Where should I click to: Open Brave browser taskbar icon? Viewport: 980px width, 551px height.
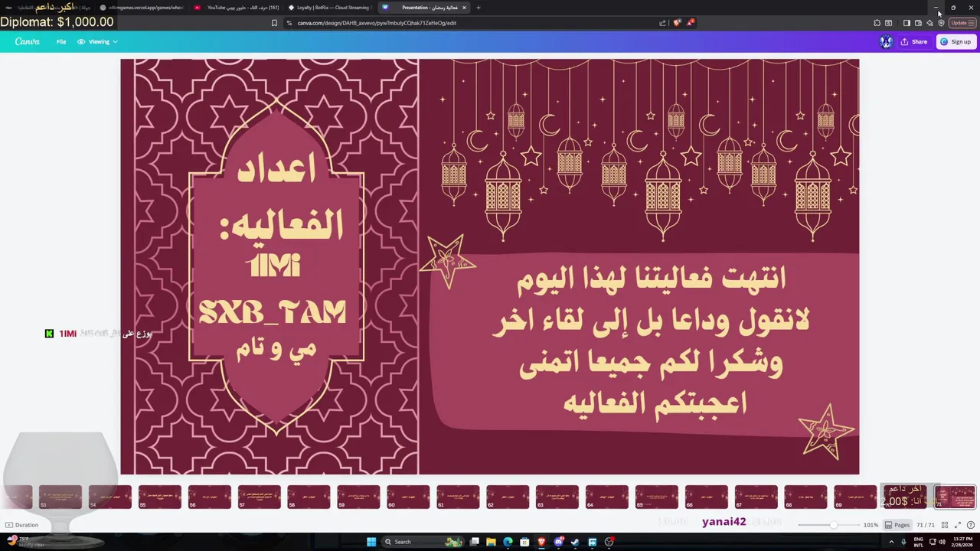point(541,542)
